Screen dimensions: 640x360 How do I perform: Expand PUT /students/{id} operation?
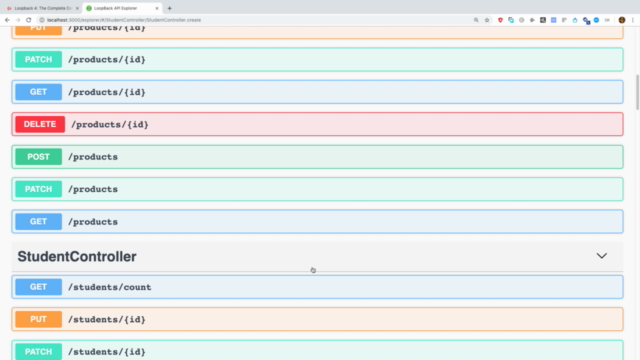[x=317, y=319]
